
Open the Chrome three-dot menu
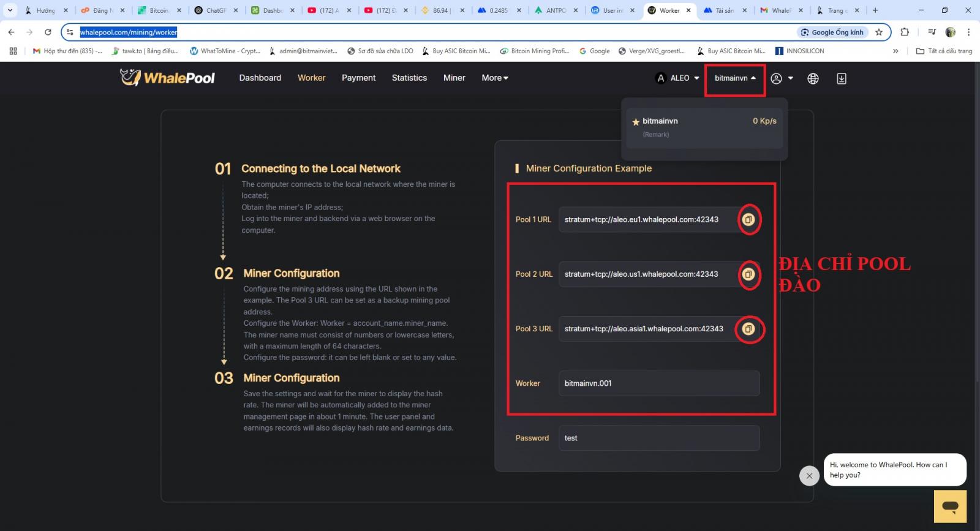[x=968, y=32]
